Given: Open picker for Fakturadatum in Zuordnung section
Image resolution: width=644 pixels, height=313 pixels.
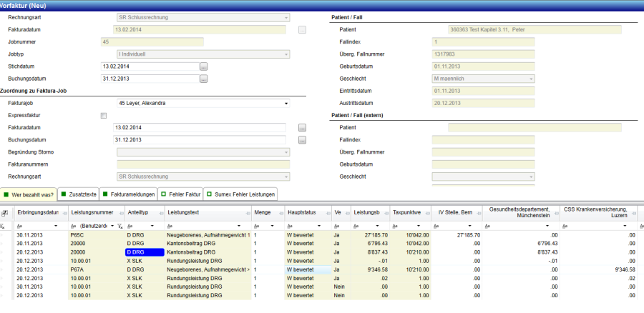Looking at the screenshot, I should [x=302, y=127].
